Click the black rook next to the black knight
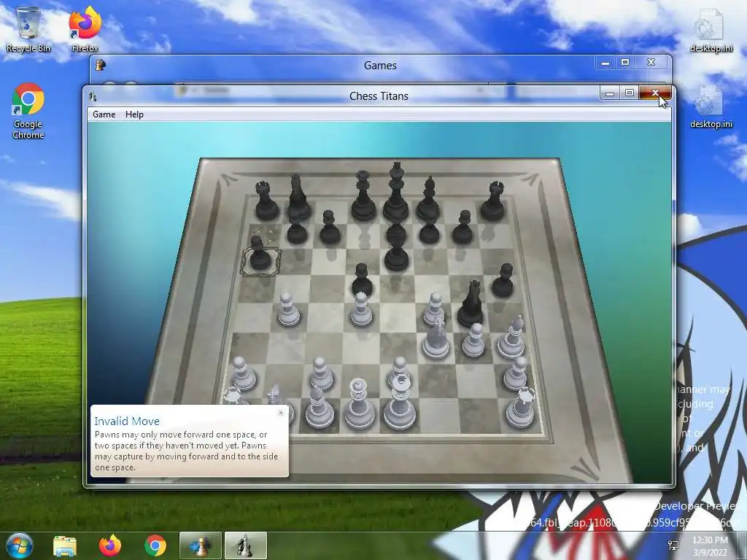 [266, 201]
